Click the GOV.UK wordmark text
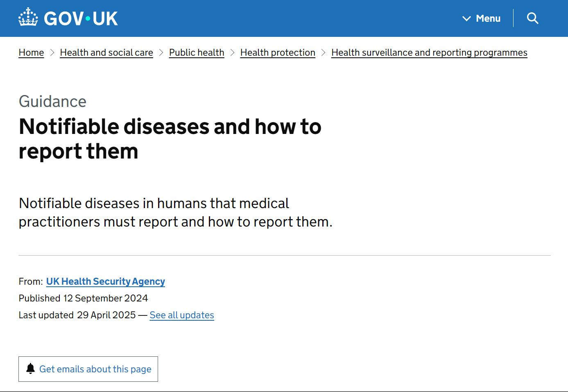Viewport: 568px width, 392px height. (81, 18)
